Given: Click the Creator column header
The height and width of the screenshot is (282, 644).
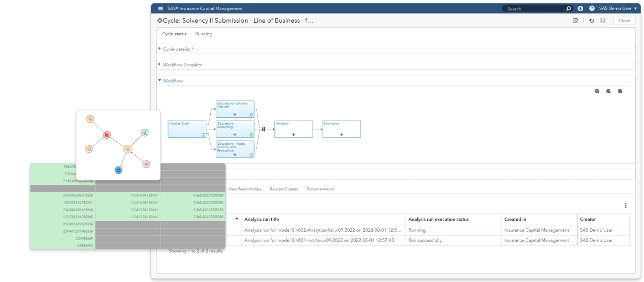Looking at the screenshot, I should [603, 219].
